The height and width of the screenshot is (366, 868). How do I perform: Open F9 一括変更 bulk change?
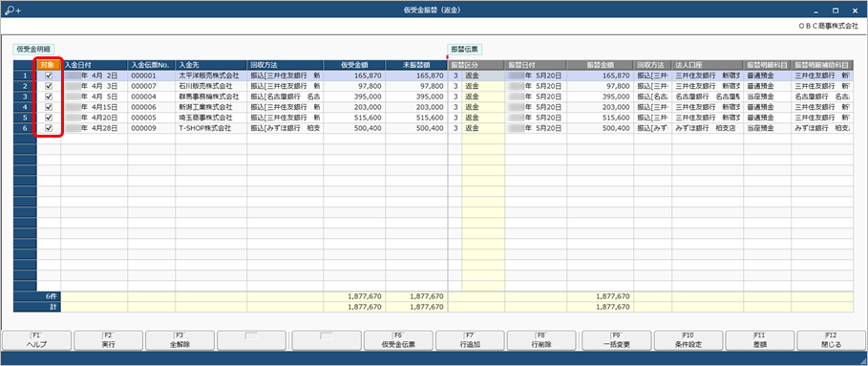(617, 340)
